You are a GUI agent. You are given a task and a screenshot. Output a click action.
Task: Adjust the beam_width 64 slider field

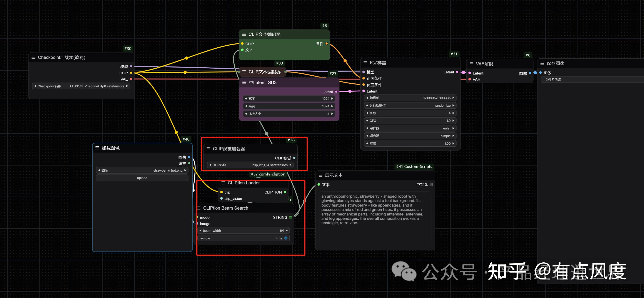click(x=244, y=230)
